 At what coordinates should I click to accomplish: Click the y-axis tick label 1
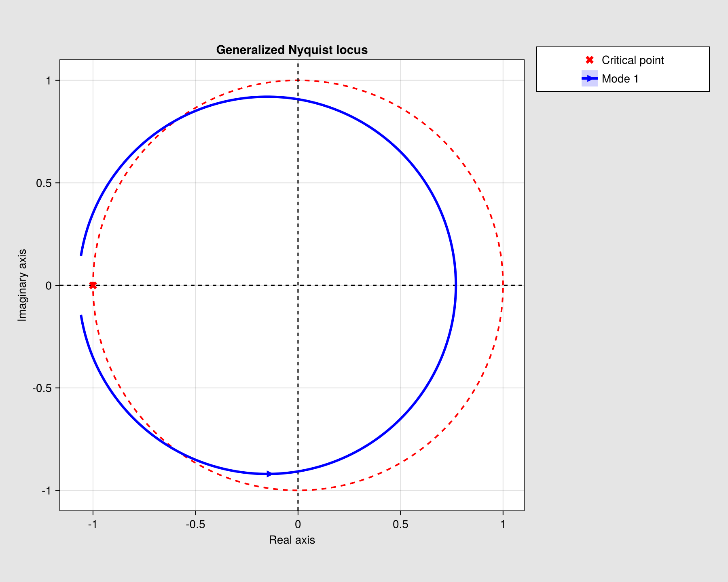click(49, 81)
